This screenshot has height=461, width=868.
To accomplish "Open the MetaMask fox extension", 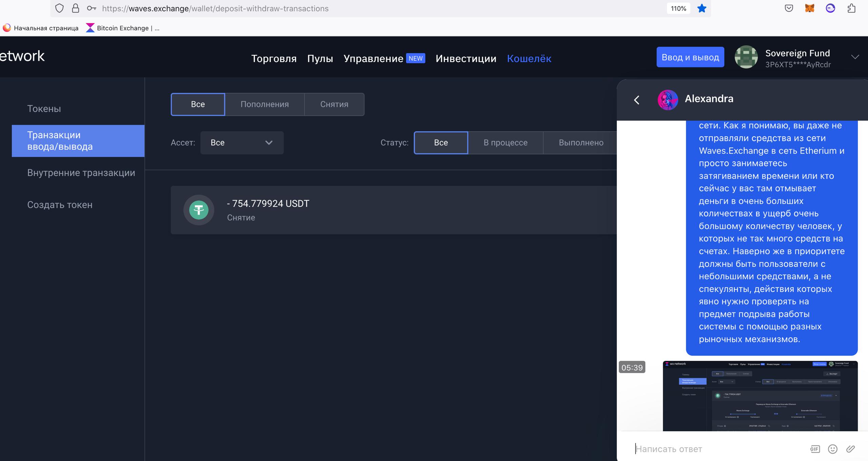I will tap(809, 8).
